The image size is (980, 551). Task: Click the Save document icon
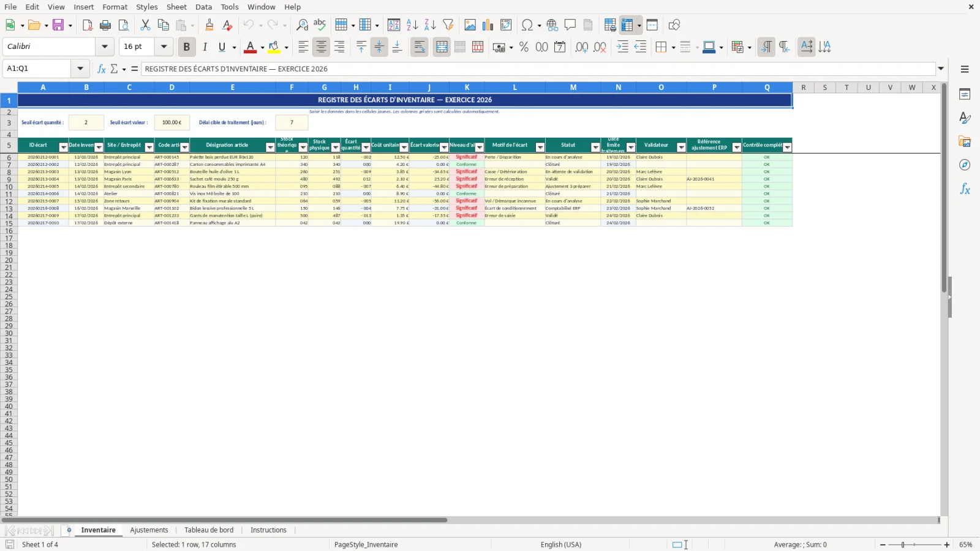pyautogui.click(x=58, y=25)
